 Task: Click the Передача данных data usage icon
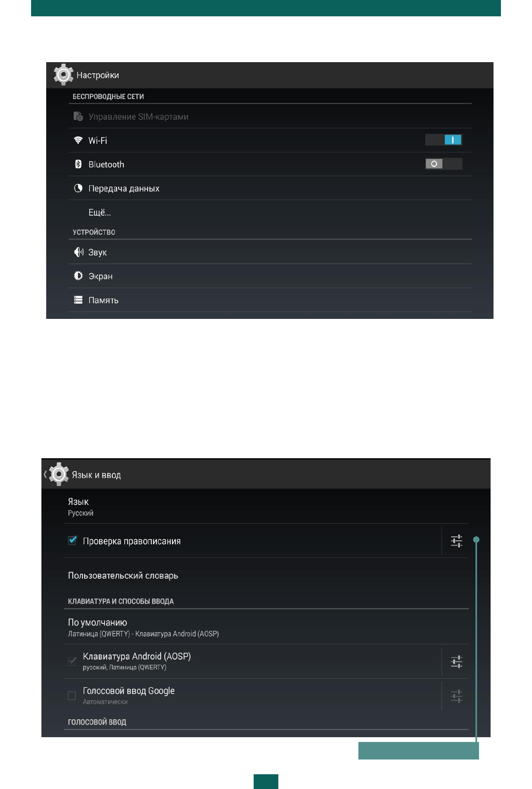pyautogui.click(x=78, y=188)
